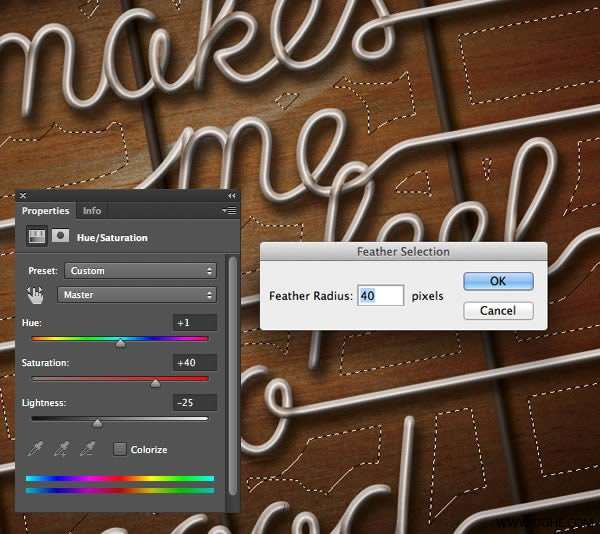
Task: Click the 'pixels' unit label
Action: coord(427,296)
